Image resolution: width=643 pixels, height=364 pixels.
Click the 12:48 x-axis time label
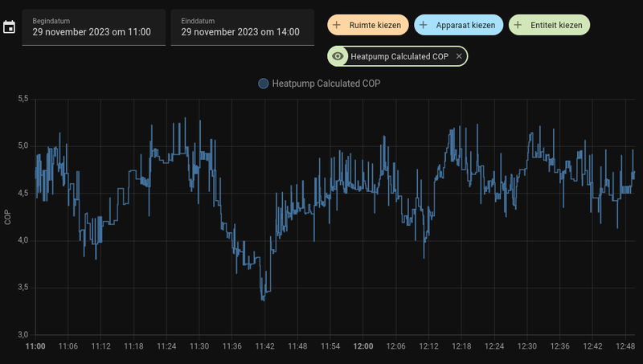pos(625,346)
